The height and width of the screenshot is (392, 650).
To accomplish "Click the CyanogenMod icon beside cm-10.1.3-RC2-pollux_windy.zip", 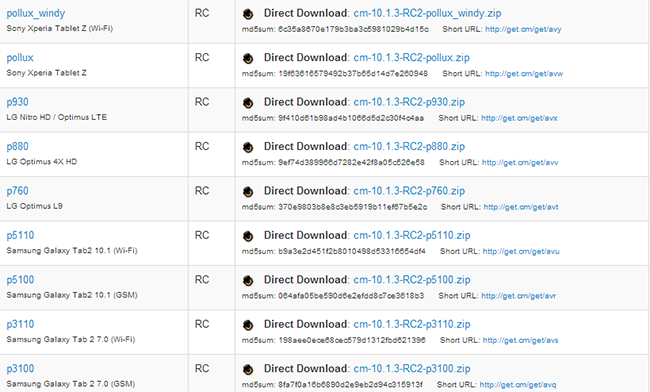I will 248,14.
